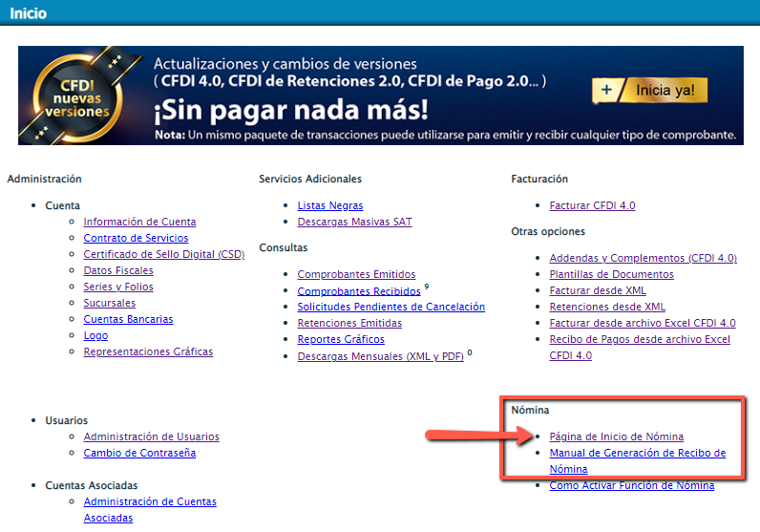Click the Cuentas Asociadas list item
The width and height of the screenshot is (760, 532).
(91, 485)
